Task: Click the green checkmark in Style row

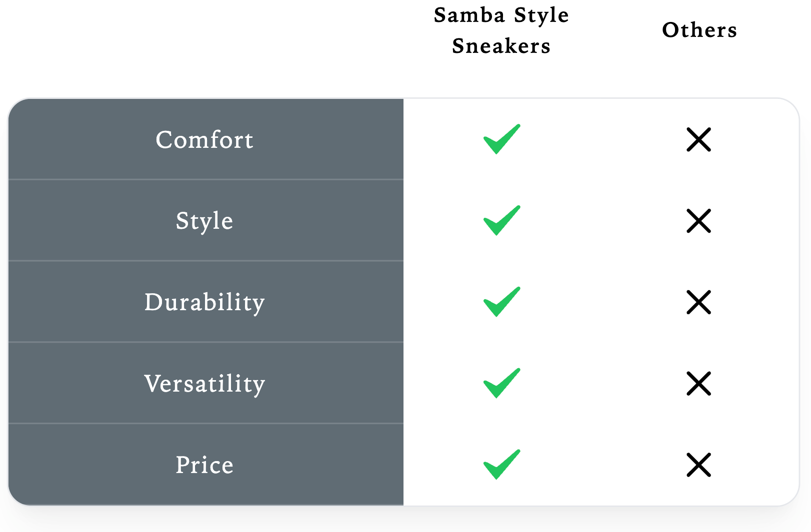Action: pos(501,221)
